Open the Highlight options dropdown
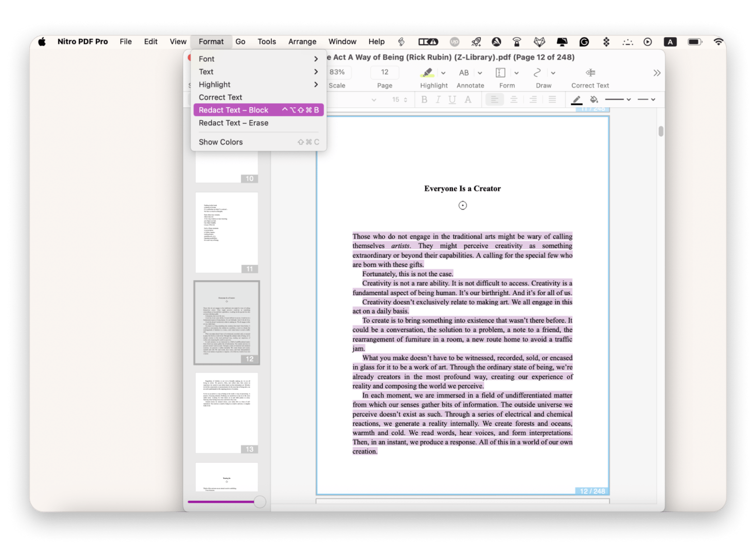 (x=442, y=73)
